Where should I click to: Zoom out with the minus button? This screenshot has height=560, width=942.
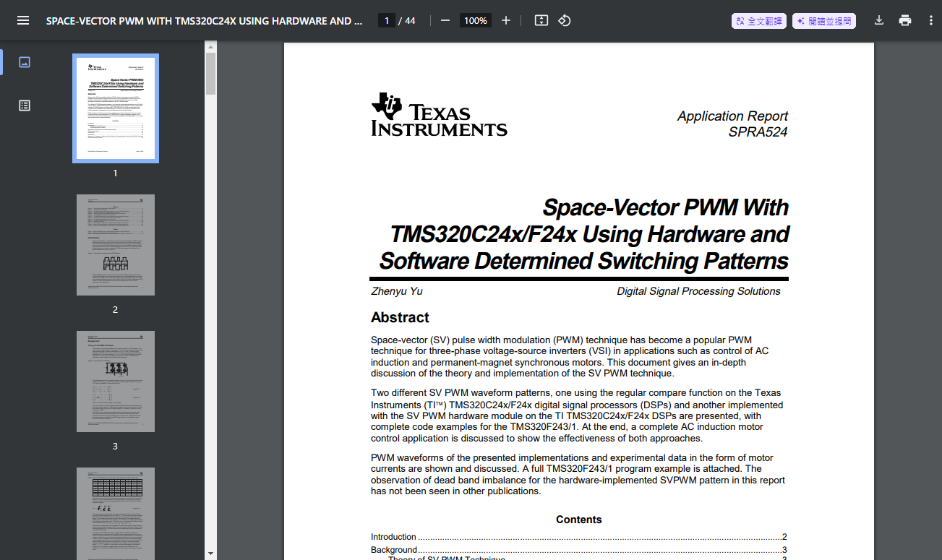coord(445,20)
